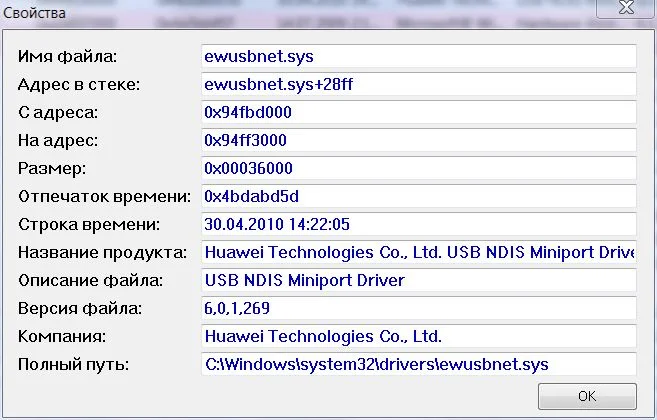Click the На адрес field 0x94ff3000

[419, 140]
